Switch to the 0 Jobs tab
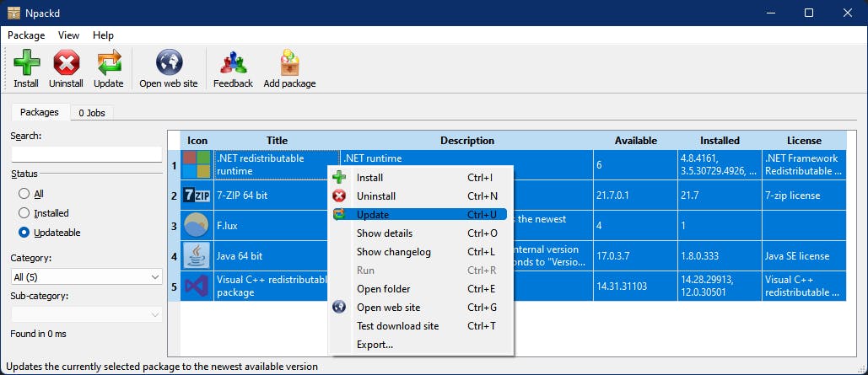868x375 pixels. click(92, 113)
